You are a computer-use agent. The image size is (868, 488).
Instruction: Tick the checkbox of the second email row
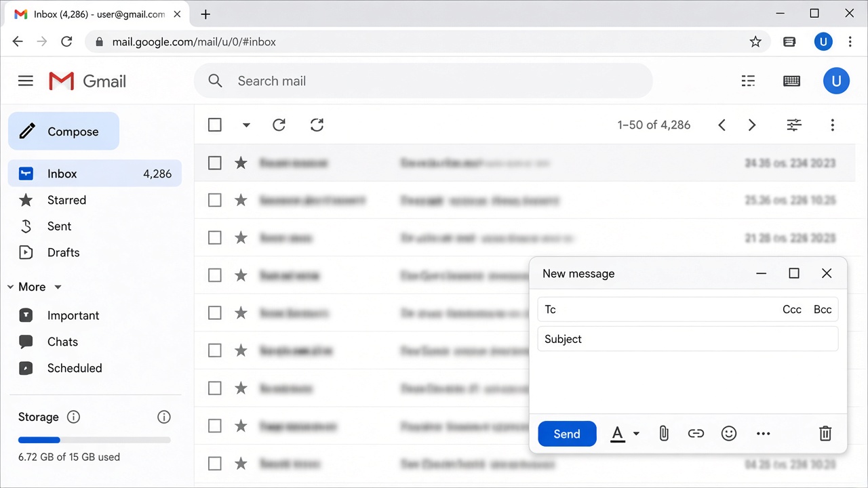tap(215, 200)
